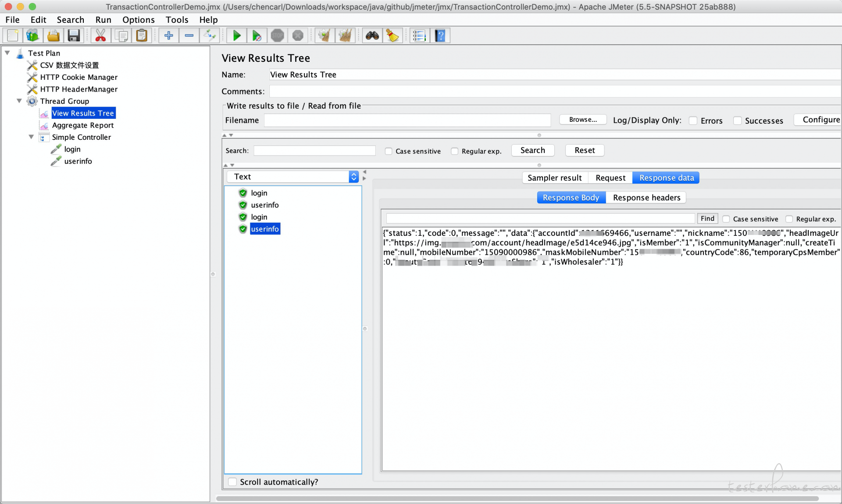Switch to the Request tab
The image size is (842, 504).
tap(610, 177)
